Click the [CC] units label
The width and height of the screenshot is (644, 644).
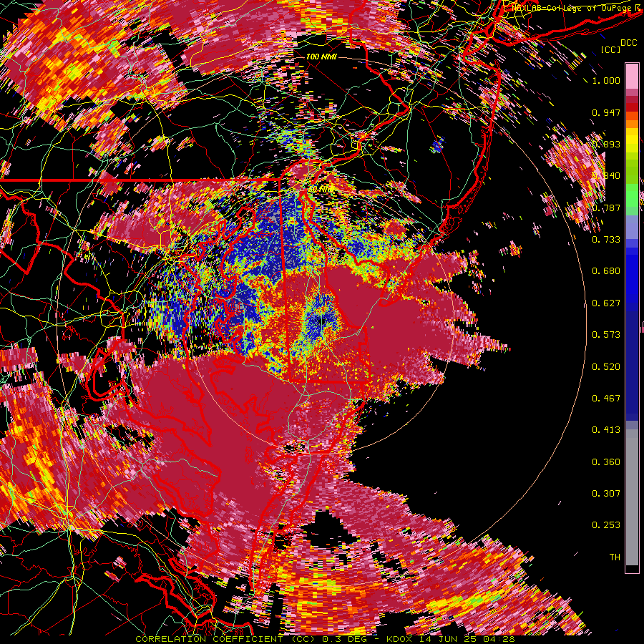(610, 49)
